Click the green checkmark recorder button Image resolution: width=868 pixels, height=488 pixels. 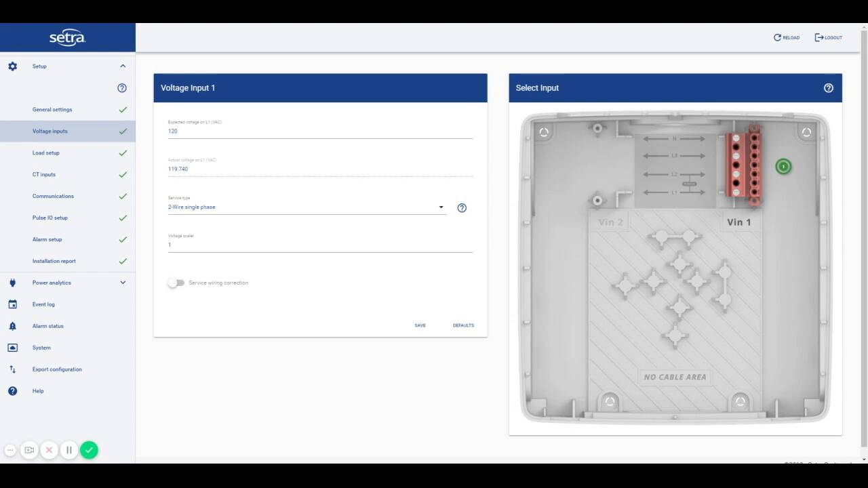[x=89, y=450]
